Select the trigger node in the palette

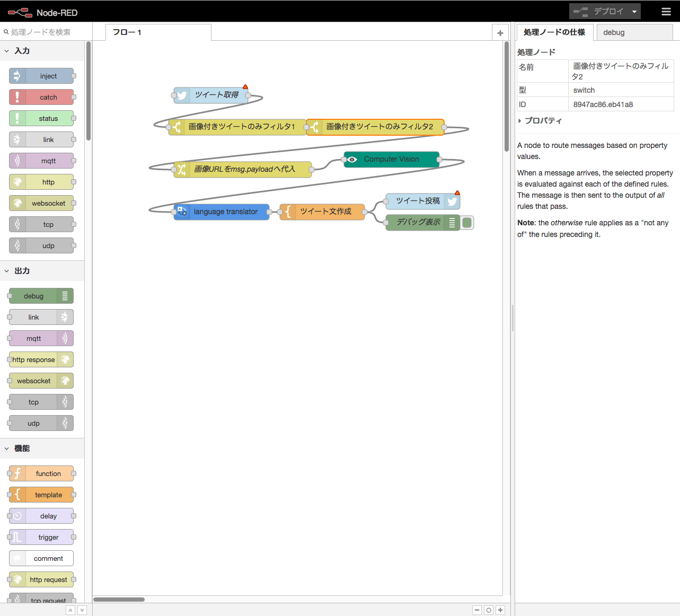[41, 537]
